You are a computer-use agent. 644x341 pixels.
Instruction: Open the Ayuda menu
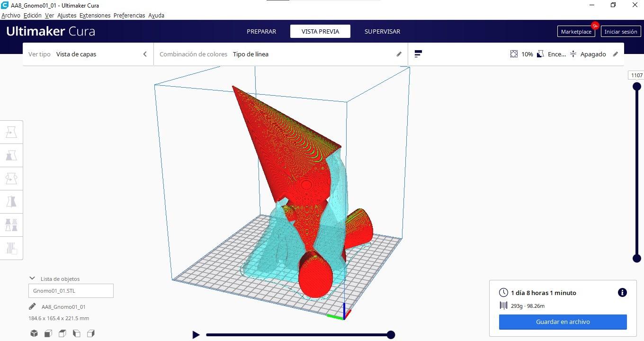pyautogui.click(x=156, y=15)
